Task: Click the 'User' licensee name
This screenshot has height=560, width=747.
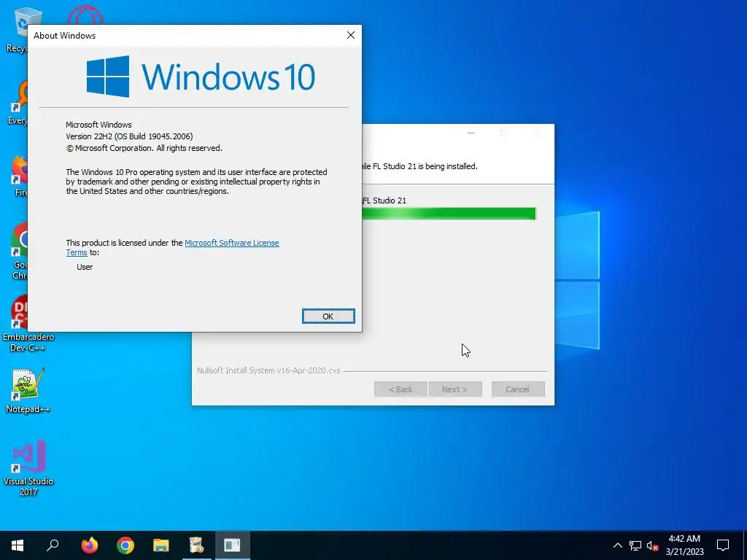Action: pyautogui.click(x=85, y=267)
